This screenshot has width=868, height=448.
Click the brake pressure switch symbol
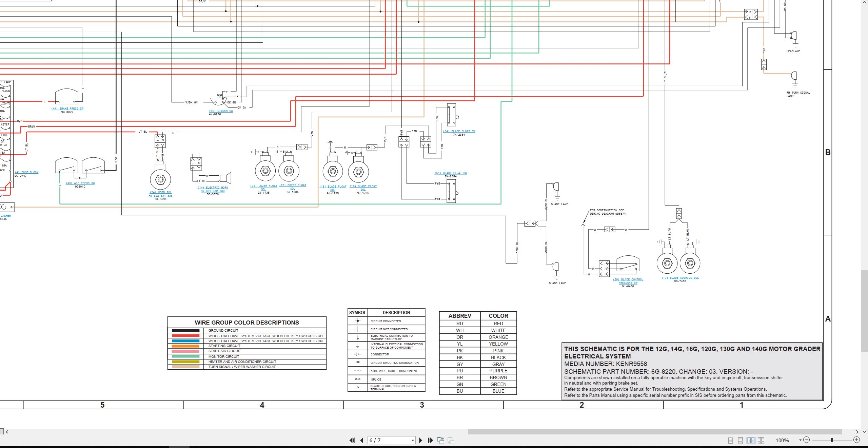[66, 96]
